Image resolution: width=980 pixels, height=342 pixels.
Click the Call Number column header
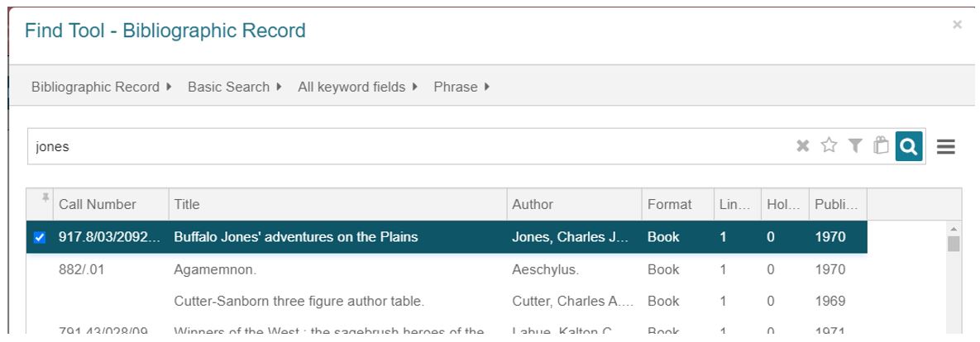pyautogui.click(x=112, y=204)
